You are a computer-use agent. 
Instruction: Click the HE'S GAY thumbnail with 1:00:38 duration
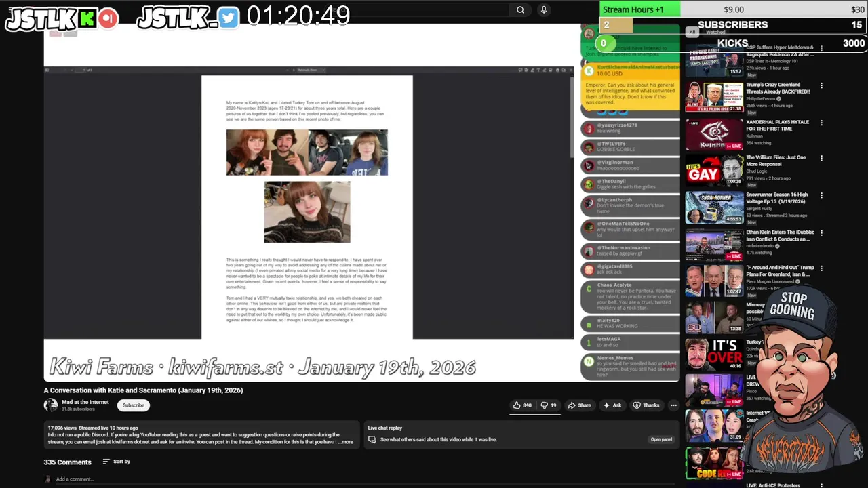(x=714, y=170)
